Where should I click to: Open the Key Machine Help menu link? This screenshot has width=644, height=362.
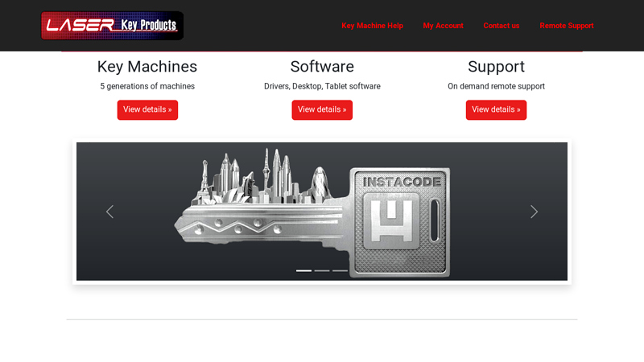click(x=372, y=26)
